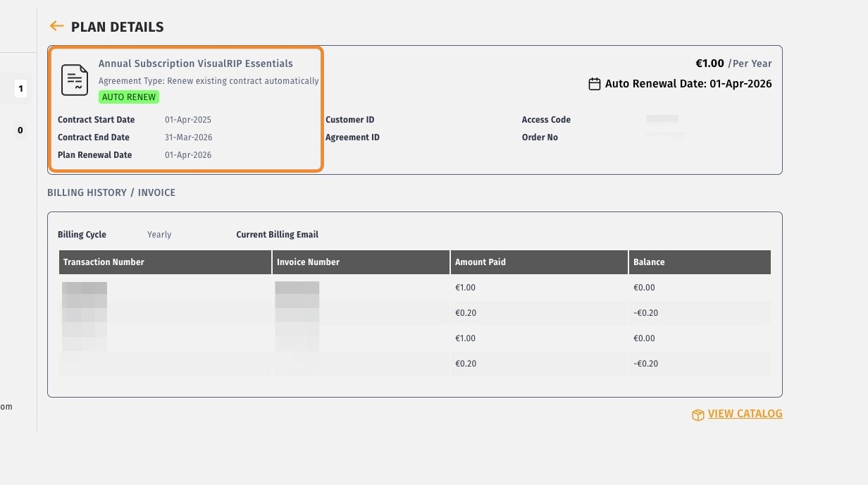Click the Plan Renewal Date label
868x485 pixels.
click(x=95, y=155)
